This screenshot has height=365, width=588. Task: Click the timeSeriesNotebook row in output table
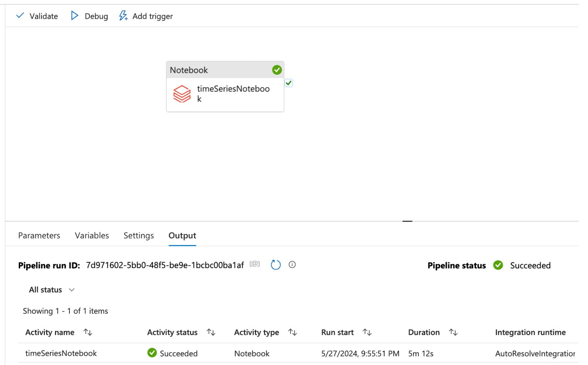[61, 353]
